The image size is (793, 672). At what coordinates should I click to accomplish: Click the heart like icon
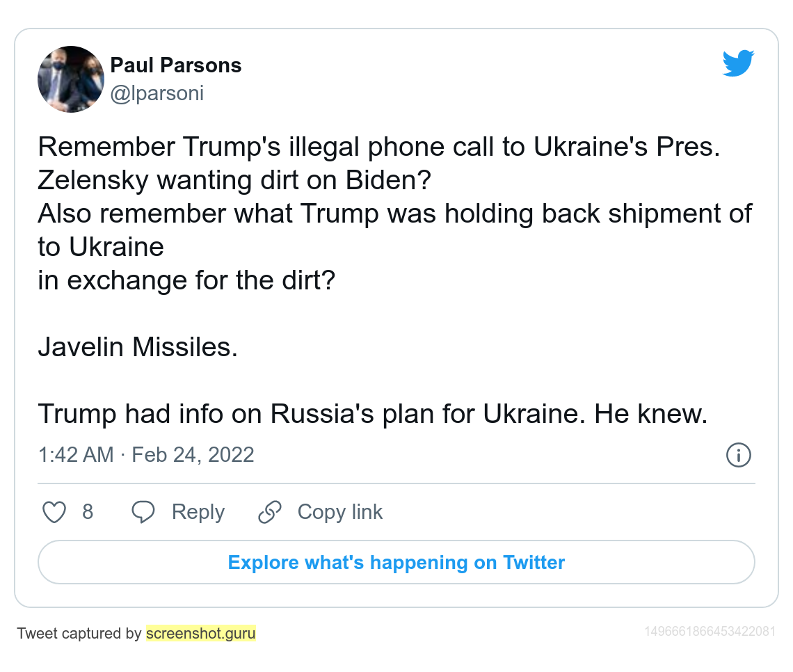(x=54, y=512)
